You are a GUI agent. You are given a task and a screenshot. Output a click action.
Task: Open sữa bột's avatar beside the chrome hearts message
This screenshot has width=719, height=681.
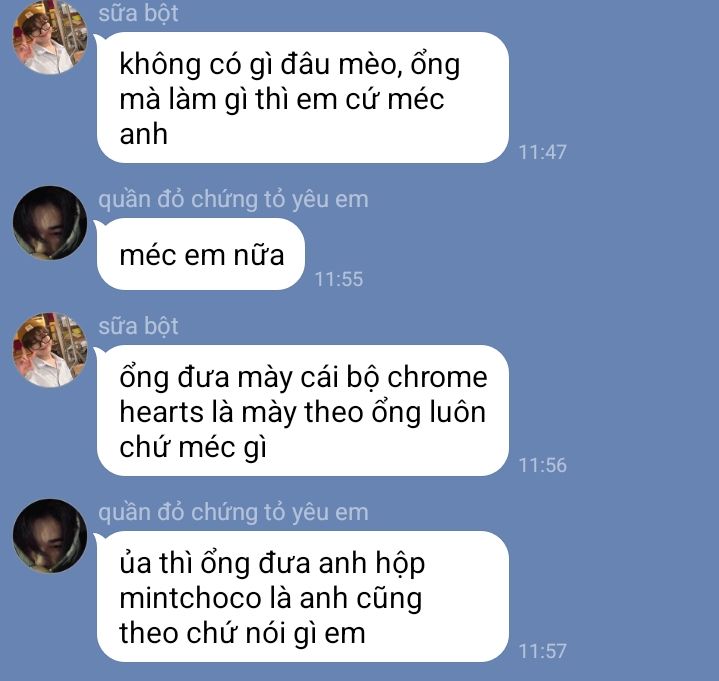click(50, 350)
